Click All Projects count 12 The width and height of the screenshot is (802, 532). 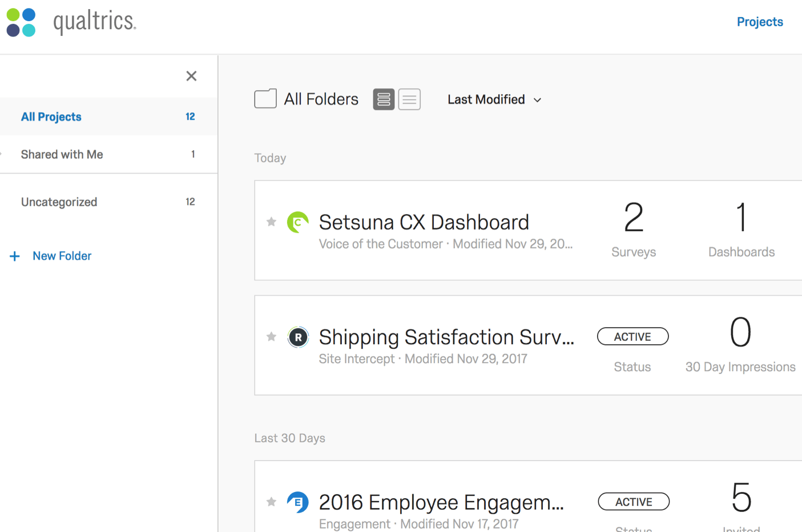190,116
